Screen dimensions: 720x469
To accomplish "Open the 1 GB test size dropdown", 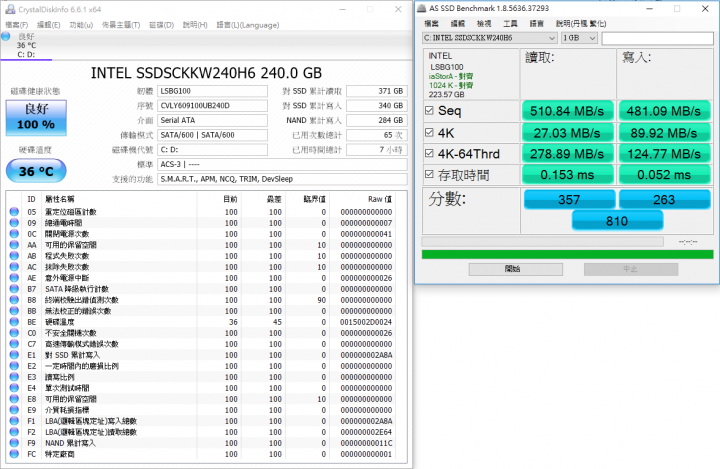I will coord(579,38).
